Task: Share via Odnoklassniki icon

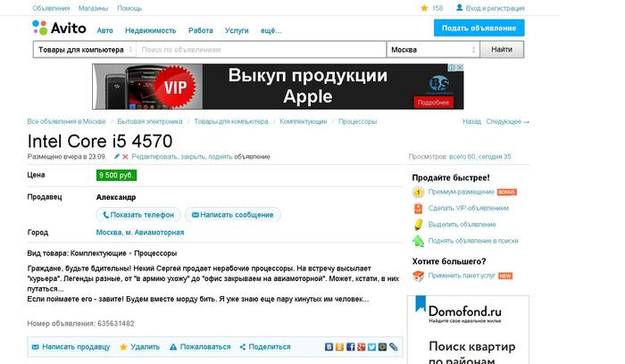Action: 339,347
